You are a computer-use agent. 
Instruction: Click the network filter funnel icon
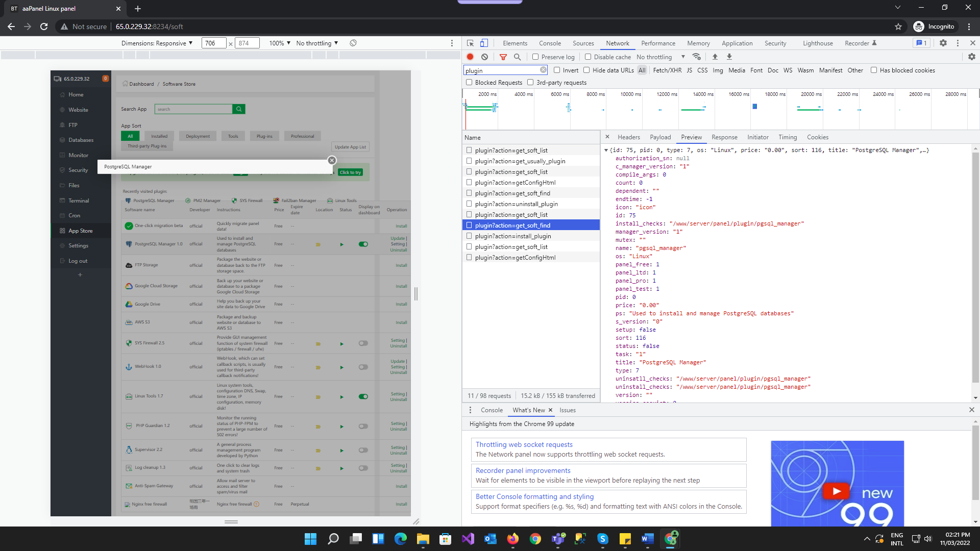(x=503, y=57)
